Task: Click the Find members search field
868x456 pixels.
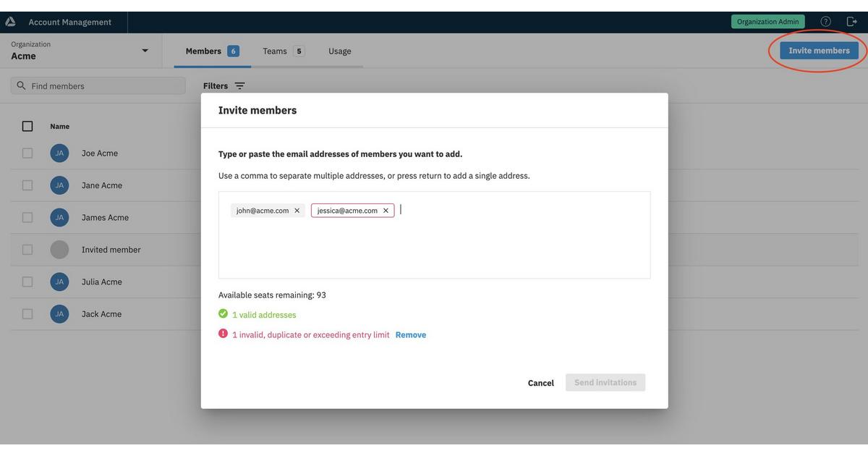Action: pyautogui.click(x=98, y=85)
